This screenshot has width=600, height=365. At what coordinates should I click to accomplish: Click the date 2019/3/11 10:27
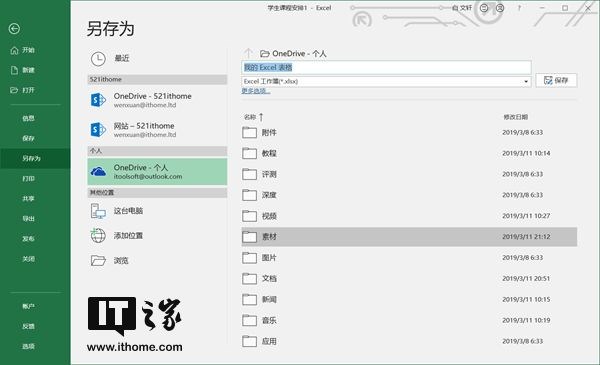click(526, 216)
